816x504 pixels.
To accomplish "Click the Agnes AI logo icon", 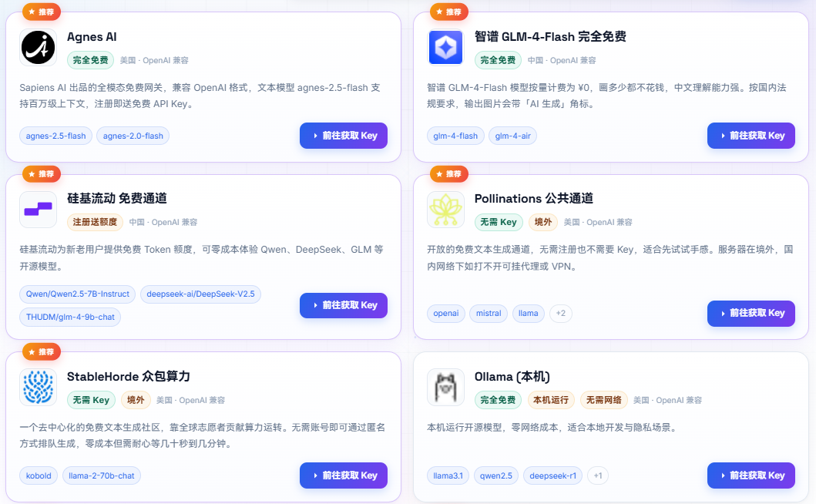I will point(38,47).
